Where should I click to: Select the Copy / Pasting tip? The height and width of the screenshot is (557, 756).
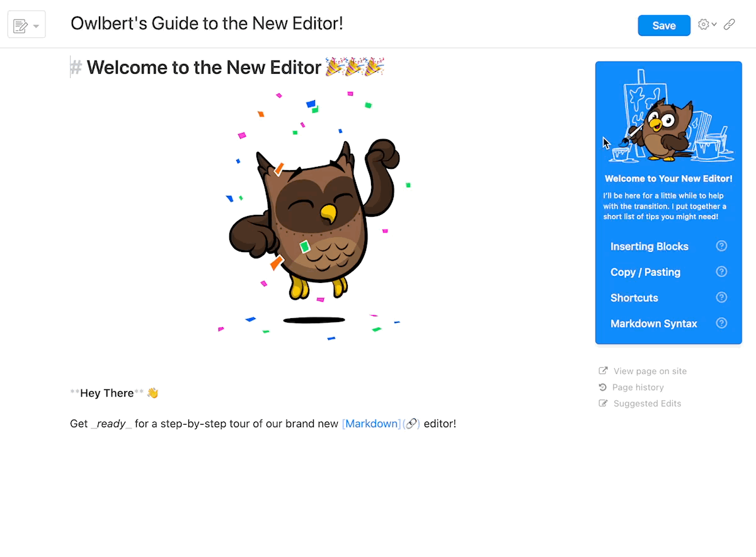(645, 272)
